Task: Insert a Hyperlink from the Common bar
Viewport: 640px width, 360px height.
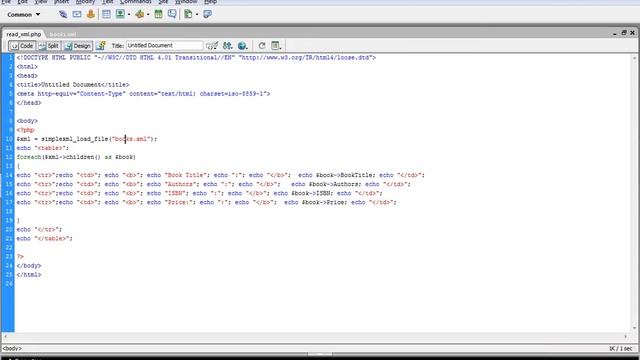Action: coord(63,14)
